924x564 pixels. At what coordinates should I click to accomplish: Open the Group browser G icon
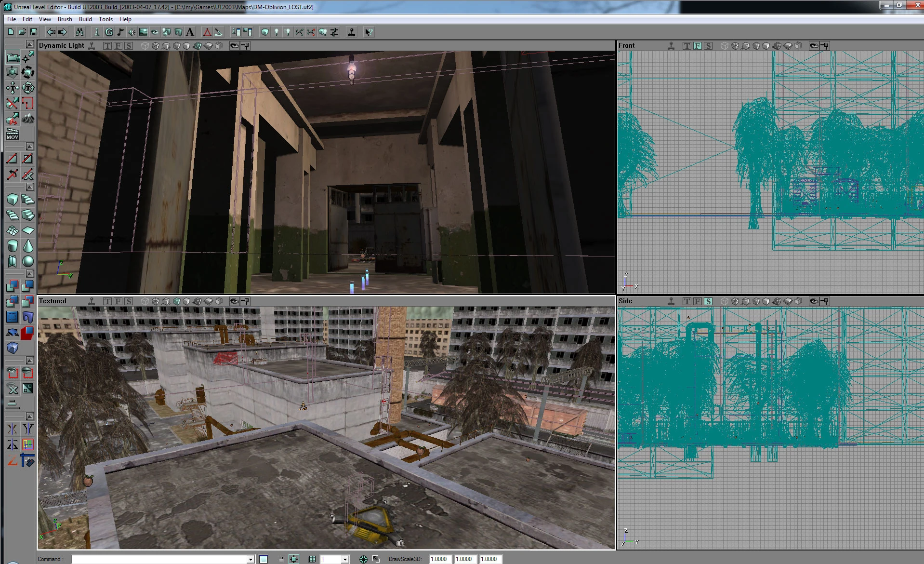[109, 32]
